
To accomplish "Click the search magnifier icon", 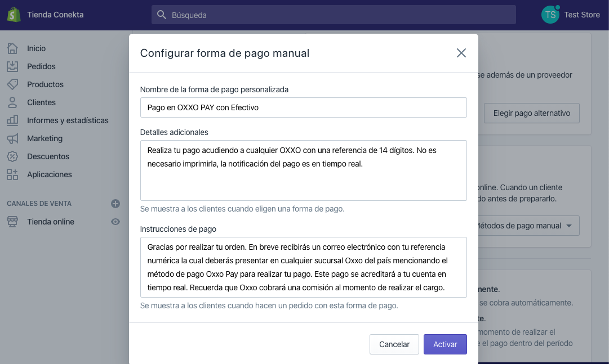I will tap(162, 15).
